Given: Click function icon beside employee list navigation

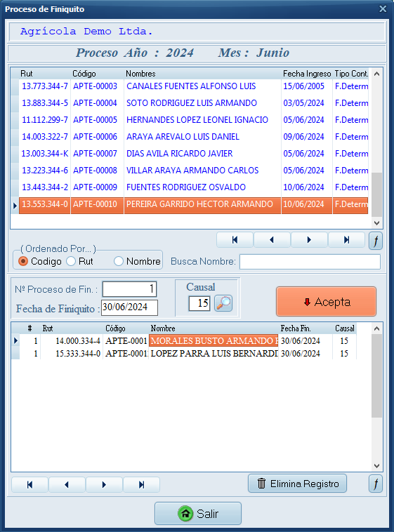Looking at the screenshot, I should click(x=376, y=241).
